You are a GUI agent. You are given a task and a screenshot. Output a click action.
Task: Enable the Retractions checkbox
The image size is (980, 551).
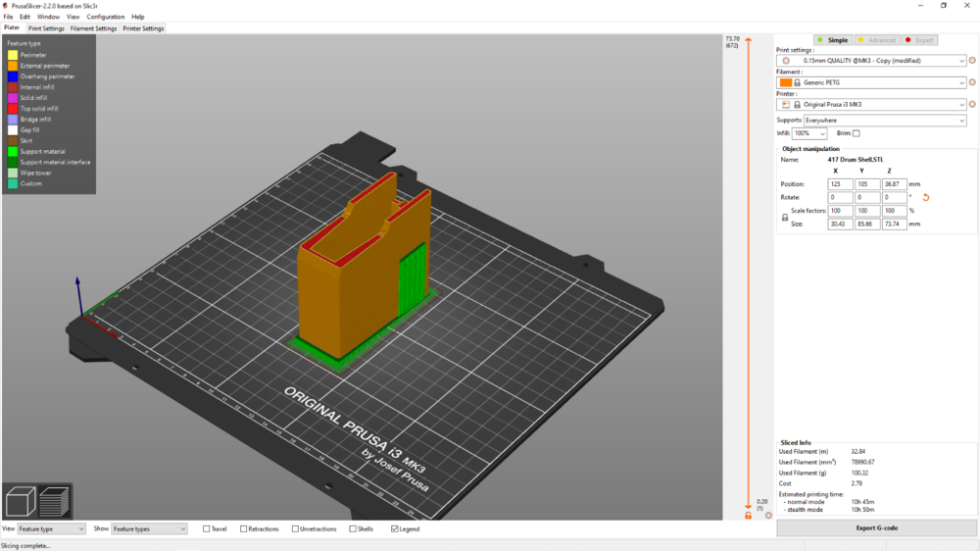(244, 528)
